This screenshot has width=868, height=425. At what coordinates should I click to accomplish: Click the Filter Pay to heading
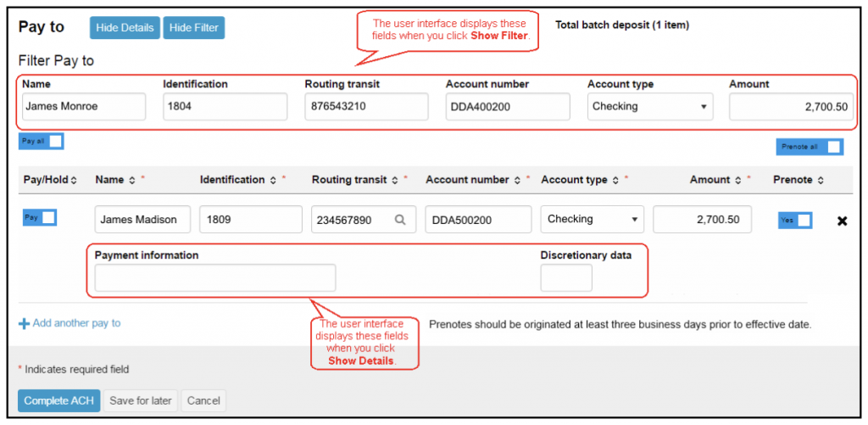click(57, 60)
